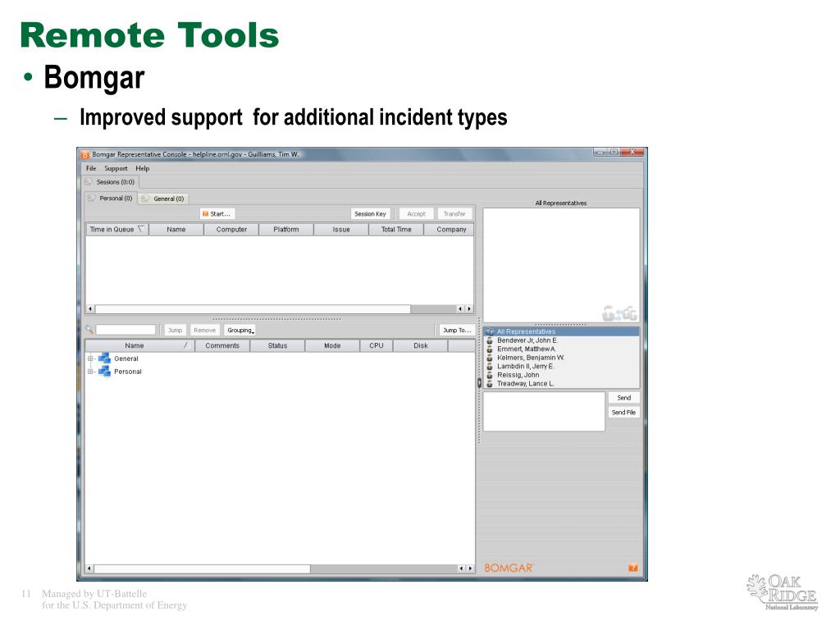
Task: Click the queue scrollbar far-right arrow
Action: 469,309
